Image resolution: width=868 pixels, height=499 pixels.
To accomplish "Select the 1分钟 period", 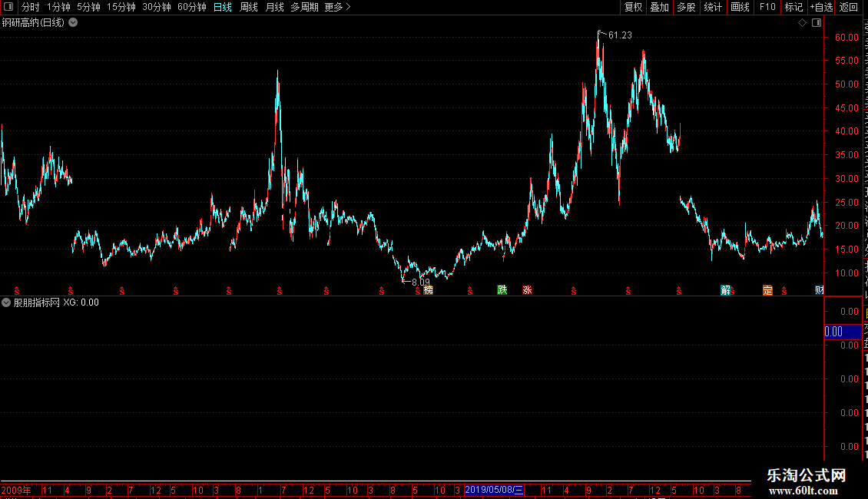I will [x=58, y=7].
